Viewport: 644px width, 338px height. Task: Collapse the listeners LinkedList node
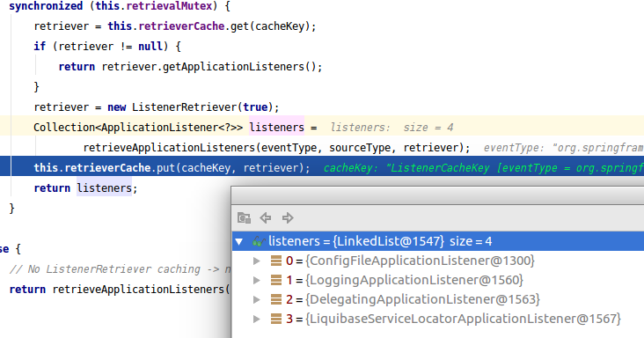239,241
